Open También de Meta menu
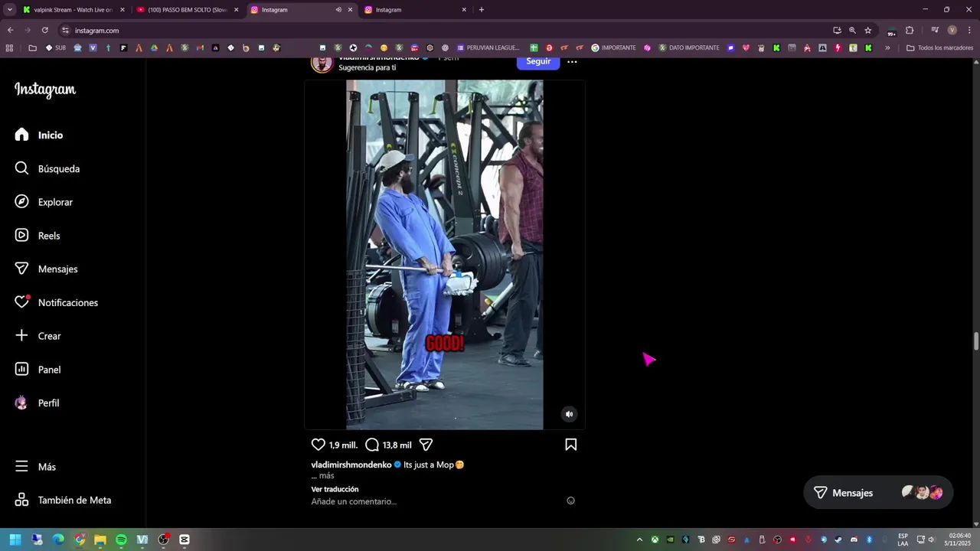This screenshot has width=980, height=551. pyautogui.click(x=63, y=500)
